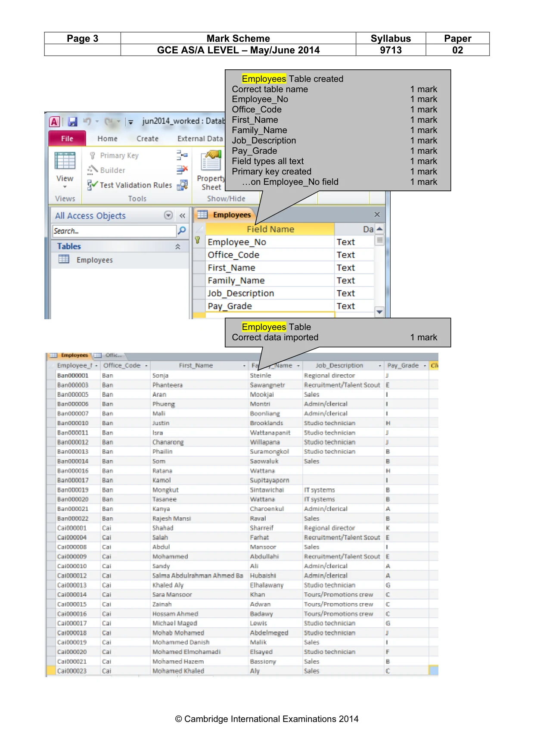The width and height of the screenshot is (534, 756).
Task: Collapse navigation pane with the double-chevron button
Action: 183,216
